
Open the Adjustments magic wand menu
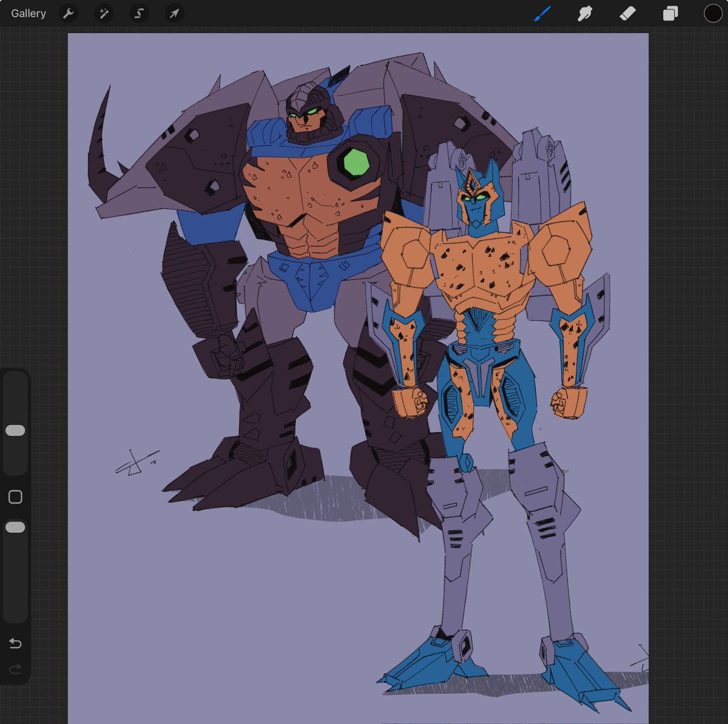(x=103, y=13)
